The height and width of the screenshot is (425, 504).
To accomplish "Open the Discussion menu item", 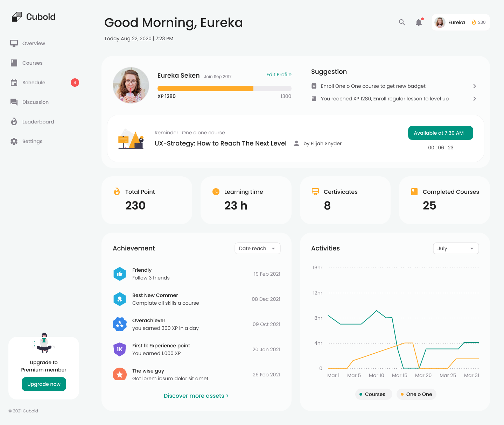I will pos(35,102).
